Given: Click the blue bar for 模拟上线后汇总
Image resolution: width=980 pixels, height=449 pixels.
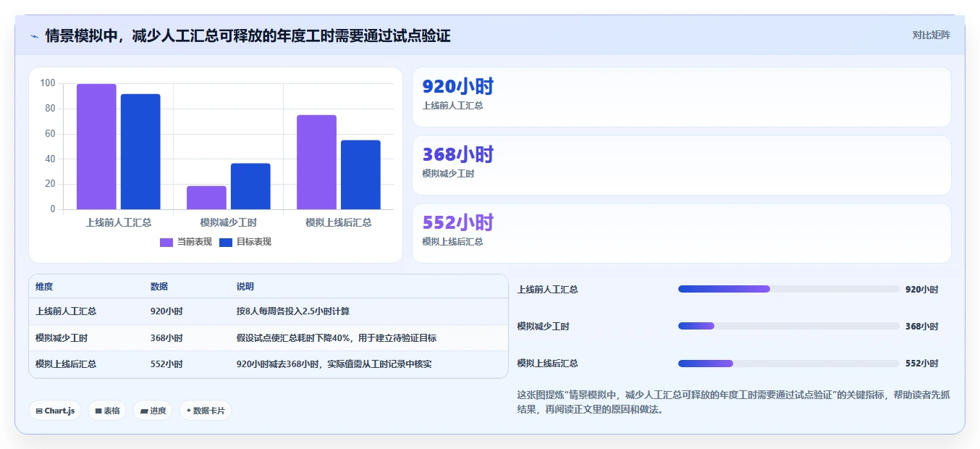Looking at the screenshot, I should [360, 175].
